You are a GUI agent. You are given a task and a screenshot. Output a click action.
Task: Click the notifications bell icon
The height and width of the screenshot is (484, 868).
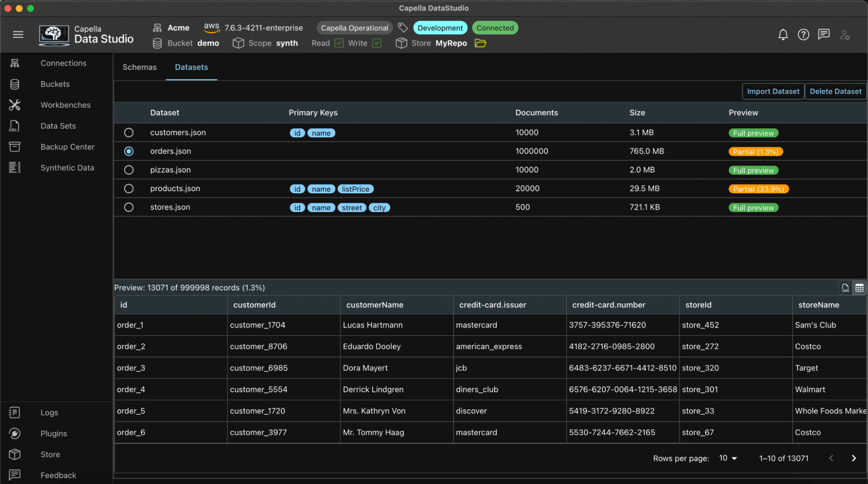pyautogui.click(x=783, y=34)
